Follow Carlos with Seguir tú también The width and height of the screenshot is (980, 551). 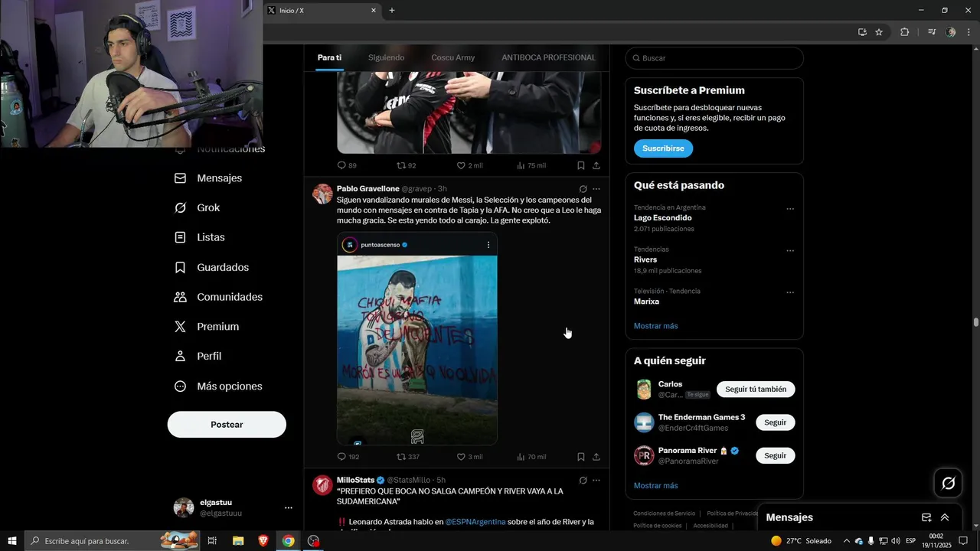coord(756,390)
